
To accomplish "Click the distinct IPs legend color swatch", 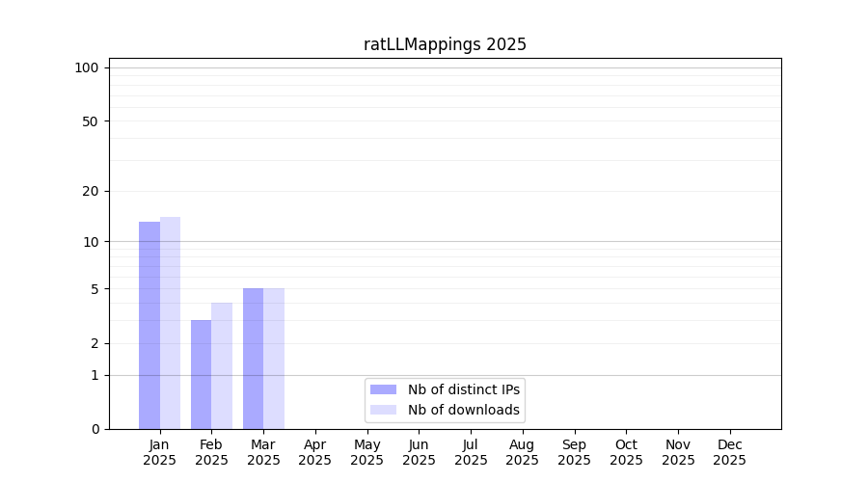I will (383, 389).
